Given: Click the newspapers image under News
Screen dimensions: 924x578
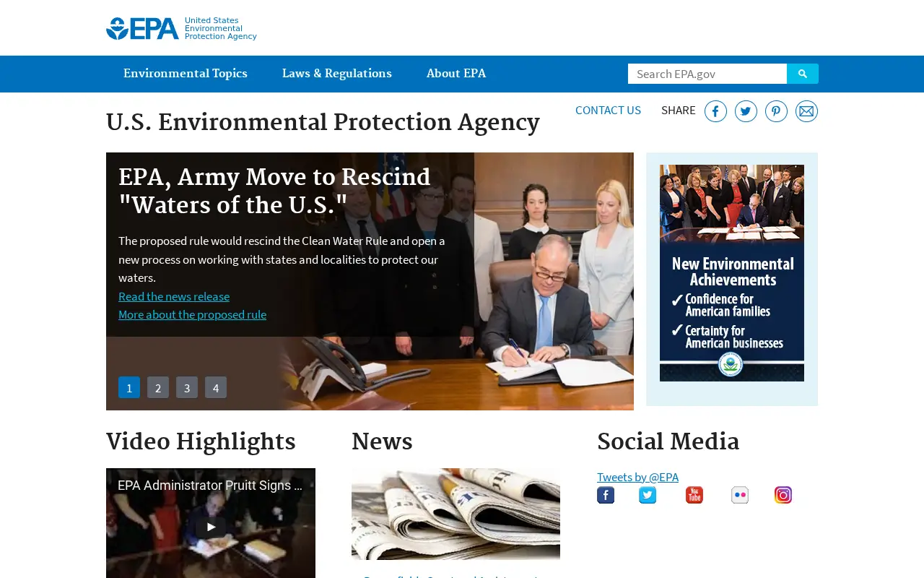Looking at the screenshot, I should [x=456, y=514].
